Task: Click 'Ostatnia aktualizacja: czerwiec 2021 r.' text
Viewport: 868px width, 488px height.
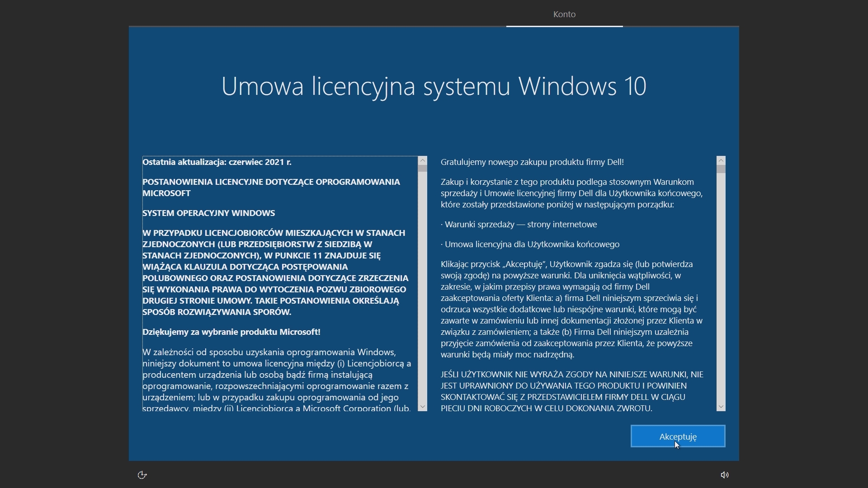Action: 217,162
